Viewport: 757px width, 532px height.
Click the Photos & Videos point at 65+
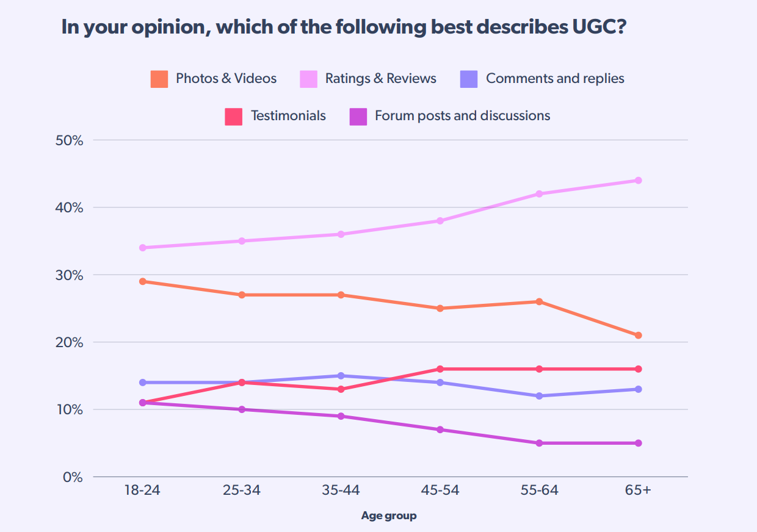pos(638,336)
